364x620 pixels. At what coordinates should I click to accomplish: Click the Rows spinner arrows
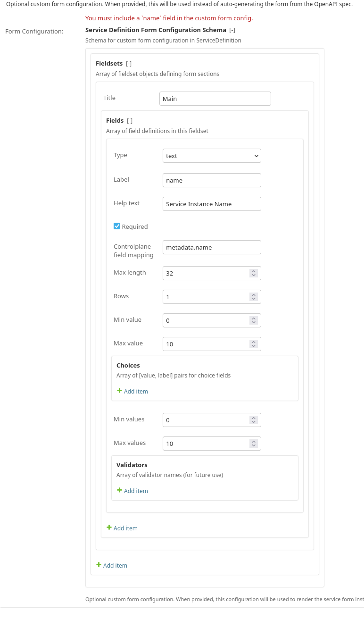pyautogui.click(x=254, y=297)
